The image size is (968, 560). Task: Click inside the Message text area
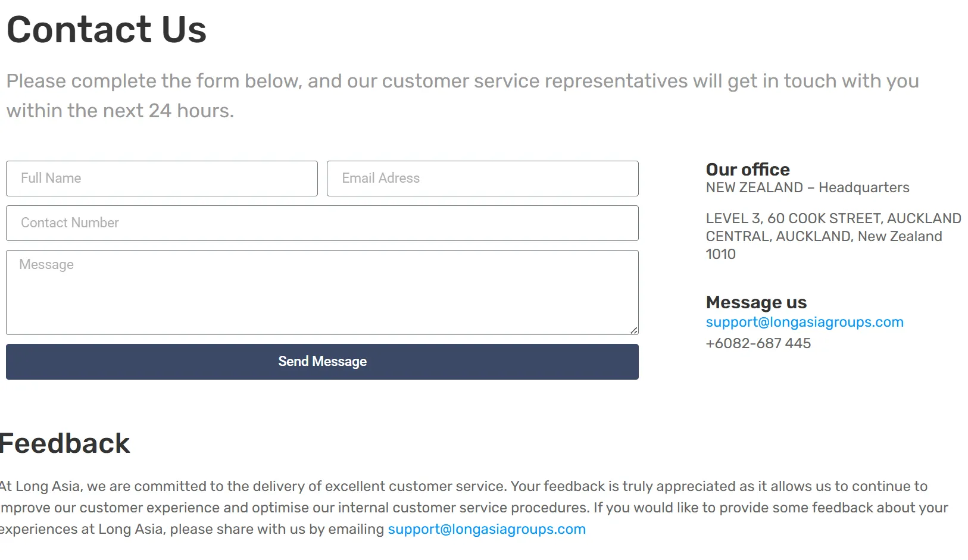[322, 292]
